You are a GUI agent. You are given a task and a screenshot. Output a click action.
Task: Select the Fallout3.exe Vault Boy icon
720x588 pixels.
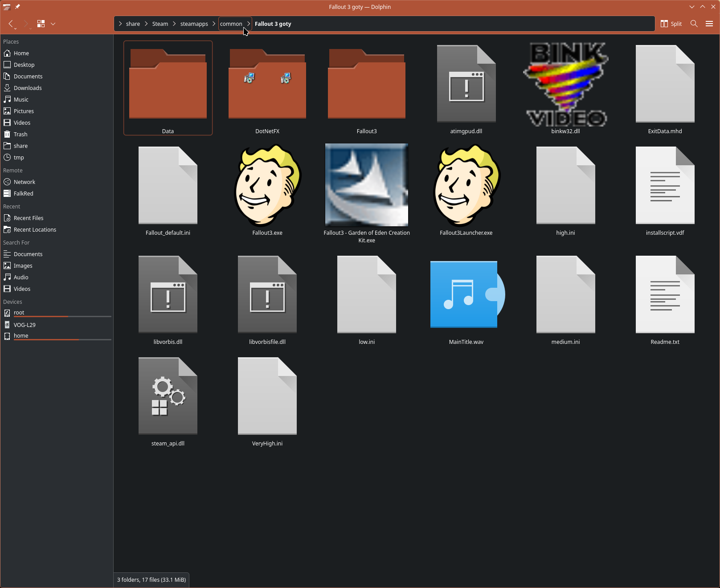point(267,189)
